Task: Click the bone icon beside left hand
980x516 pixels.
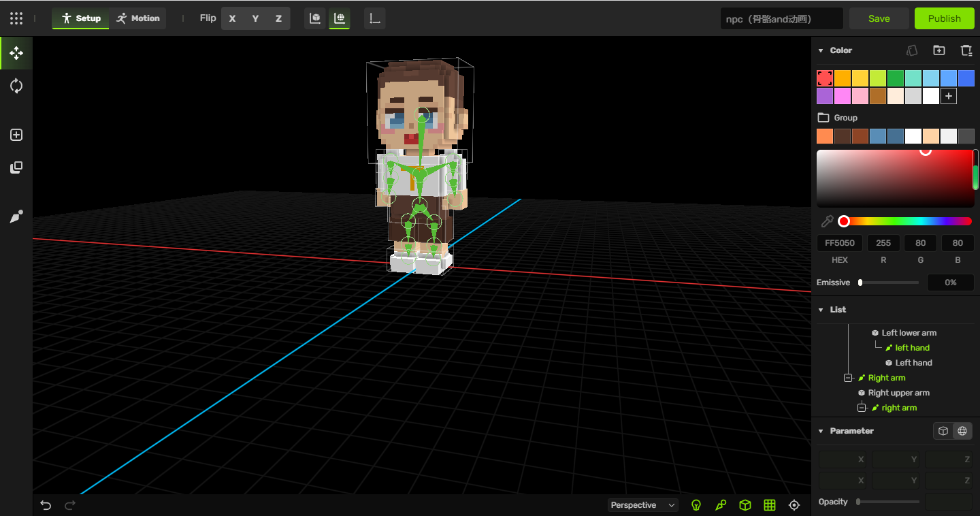Action: 889,348
